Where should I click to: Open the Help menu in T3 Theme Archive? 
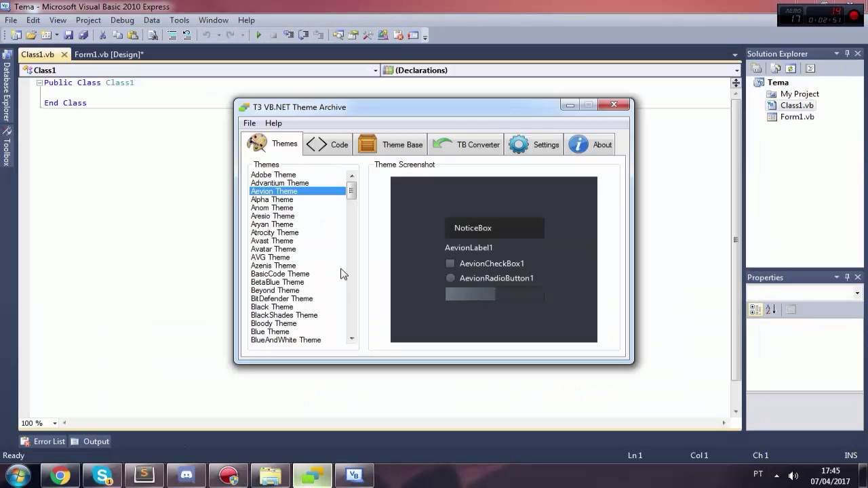(273, 123)
